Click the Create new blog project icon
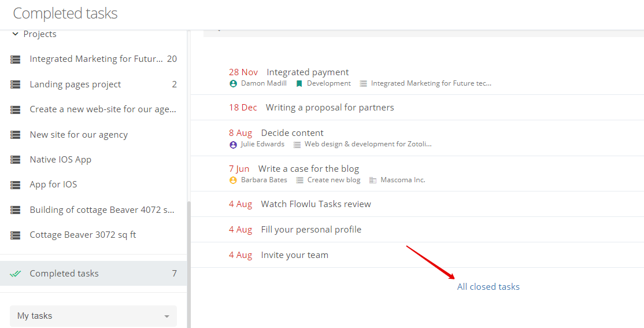This screenshot has width=644, height=328. tap(300, 180)
